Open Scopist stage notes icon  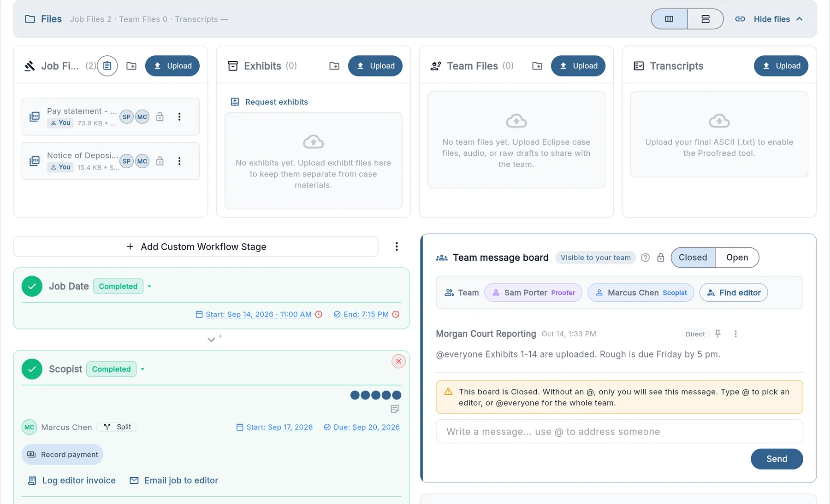[395, 409]
